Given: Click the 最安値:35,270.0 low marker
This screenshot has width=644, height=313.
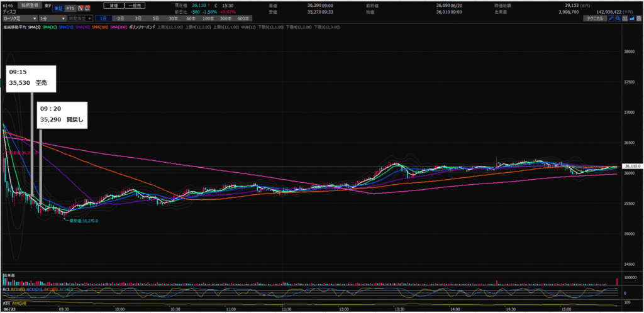Looking at the screenshot, I should tap(84, 221).
